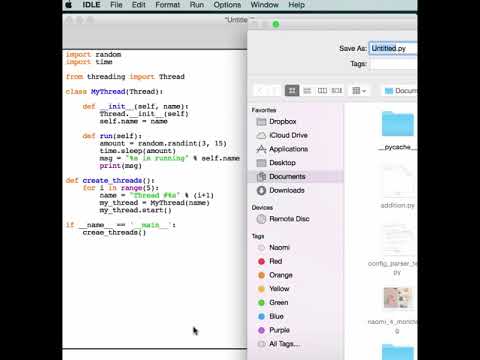
Task: Choose the Green tag
Action: (279, 303)
